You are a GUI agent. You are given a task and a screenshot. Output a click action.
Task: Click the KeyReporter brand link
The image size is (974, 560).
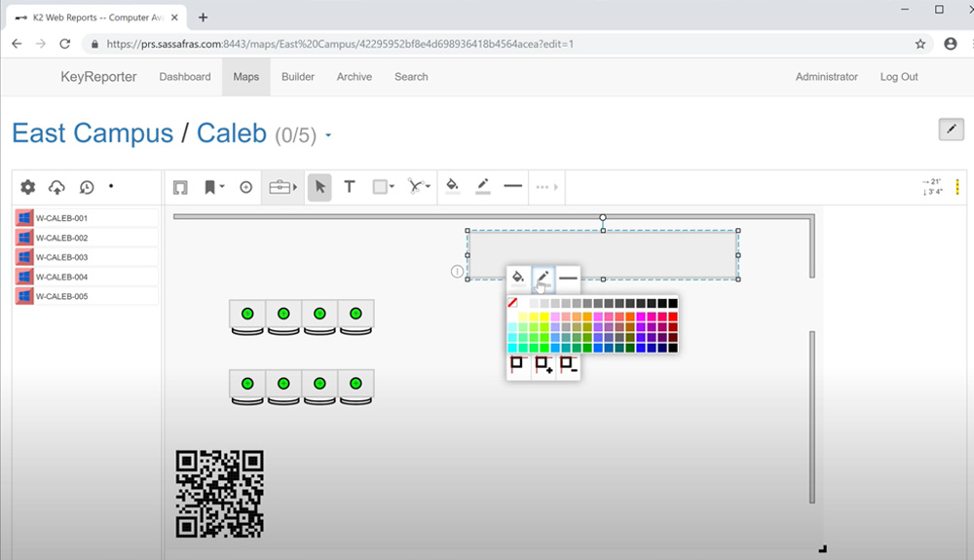tap(98, 76)
